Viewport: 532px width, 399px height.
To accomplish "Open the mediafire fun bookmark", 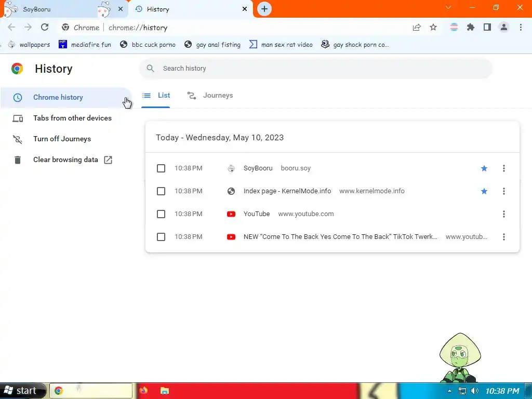I will click(85, 45).
